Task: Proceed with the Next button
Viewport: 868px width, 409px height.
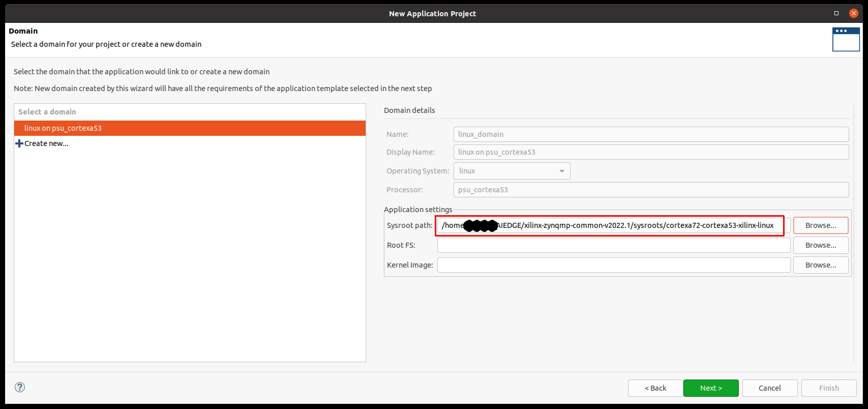Action: pos(711,388)
